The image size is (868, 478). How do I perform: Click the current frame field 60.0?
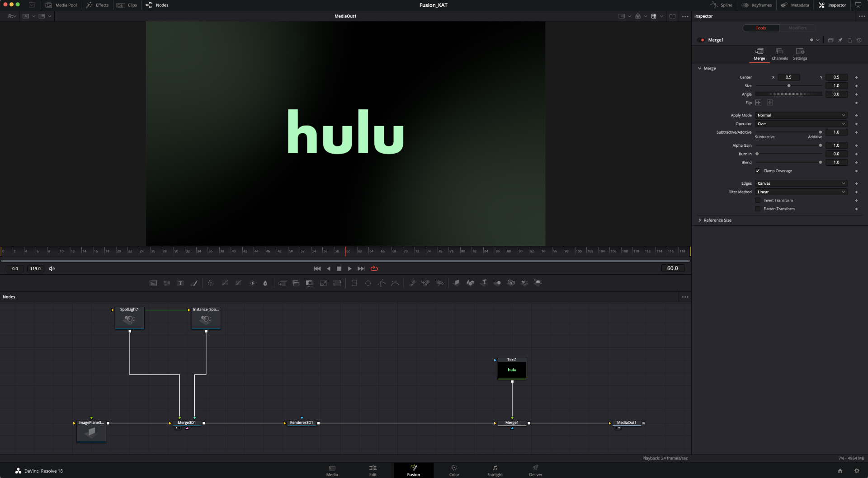point(672,268)
